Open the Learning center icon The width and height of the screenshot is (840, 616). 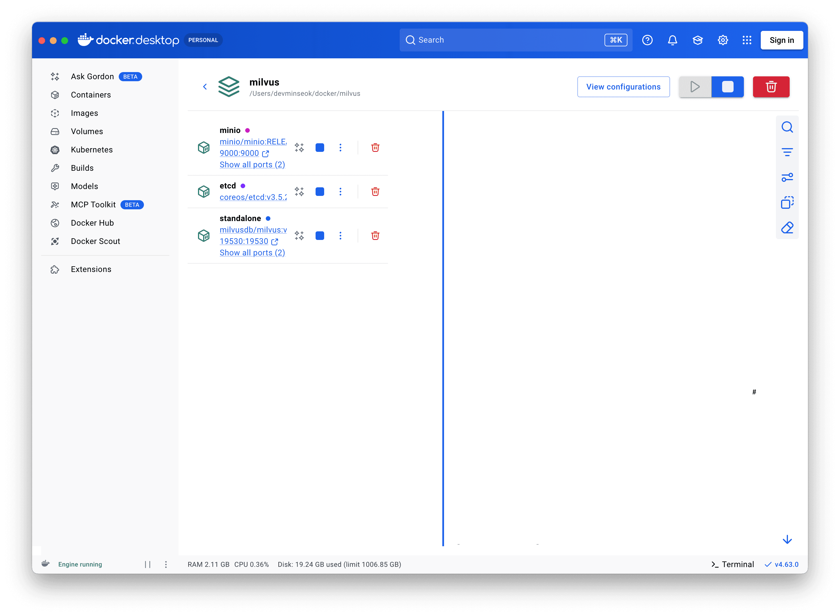pyautogui.click(x=698, y=40)
